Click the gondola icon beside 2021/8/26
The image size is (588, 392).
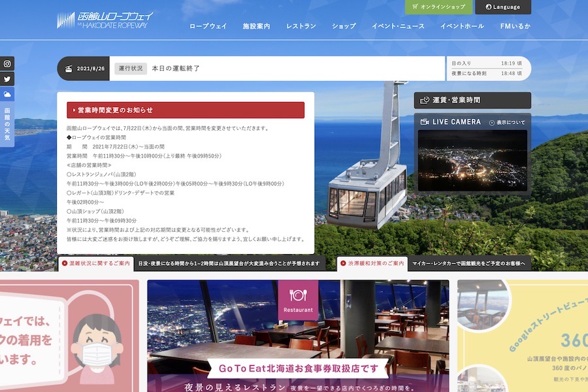coord(68,69)
